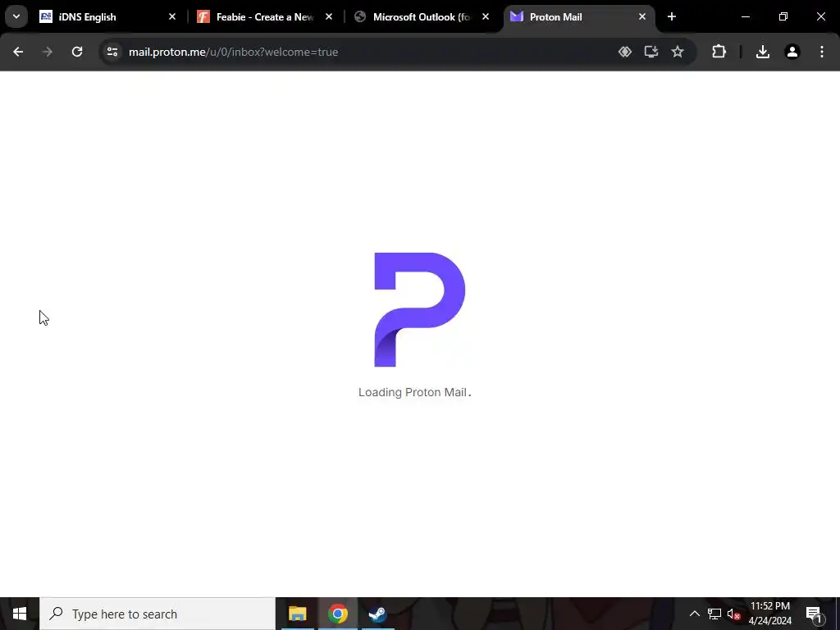Switch to the Feabie - Create a New tab
The width and height of the screenshot is (840, 630).
265,16
